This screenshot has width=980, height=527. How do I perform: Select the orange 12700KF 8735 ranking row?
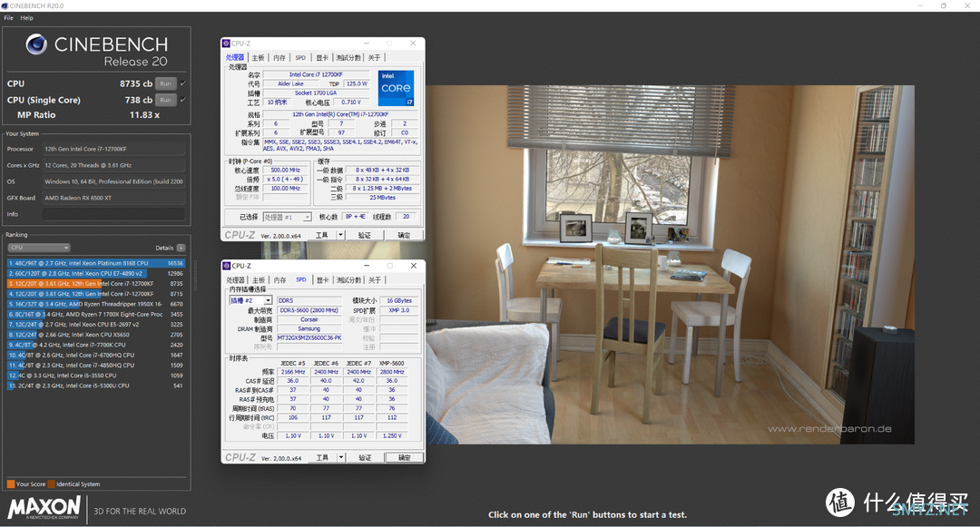coord(96,284)
